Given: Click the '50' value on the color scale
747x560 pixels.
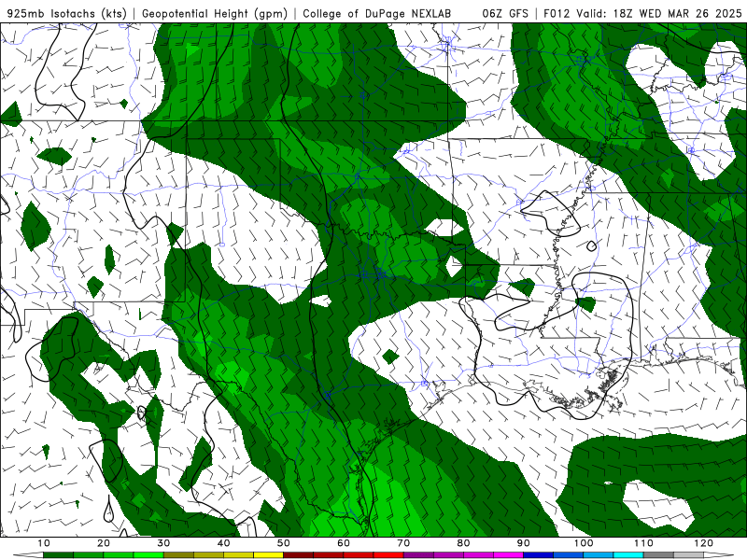Looking at the screenshot, I should coord(284,543).
